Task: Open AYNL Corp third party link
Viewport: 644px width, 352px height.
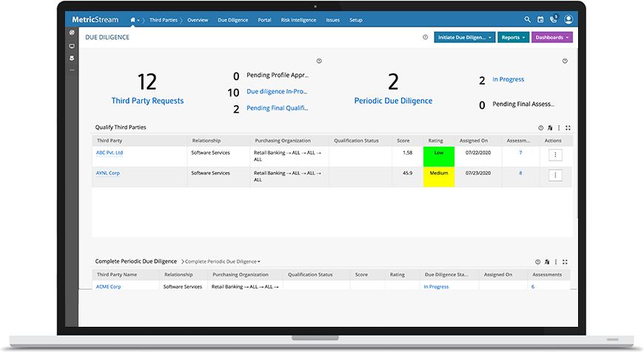Action: point(108,173)
